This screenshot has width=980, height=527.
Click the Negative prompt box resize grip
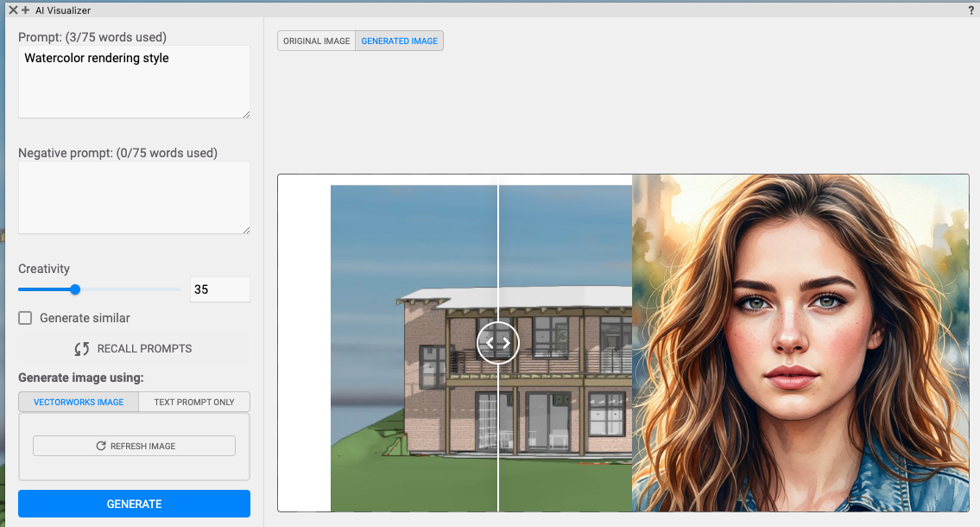(x=246, y=230)
